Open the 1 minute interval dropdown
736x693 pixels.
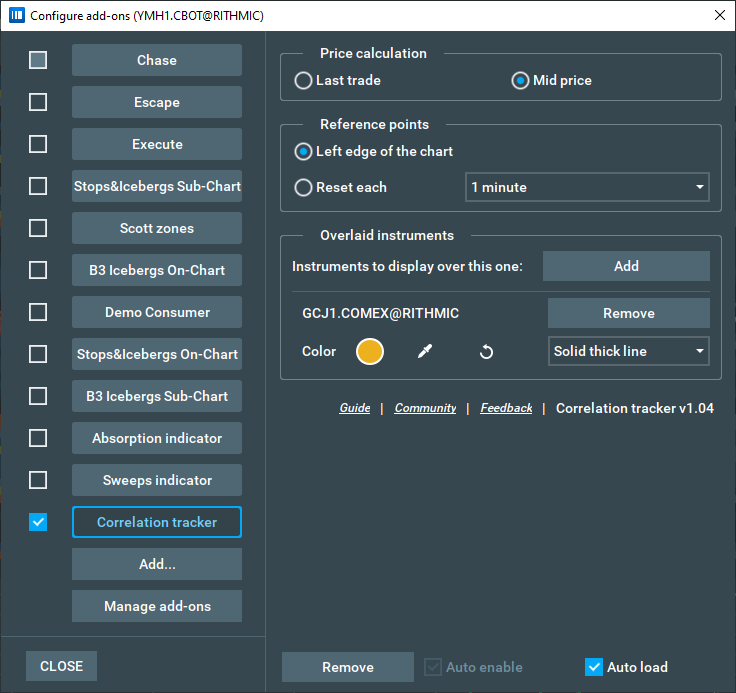coord(587,187)
